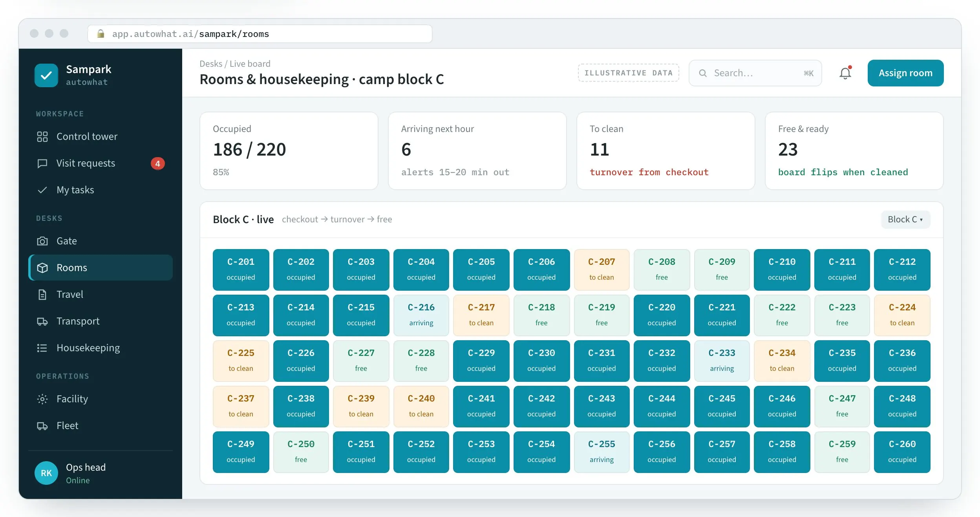Image resolution: width=980 pixels, height=517 pixels.
Task: Open room C-216 arriving tile
Action: click(421, 315)
